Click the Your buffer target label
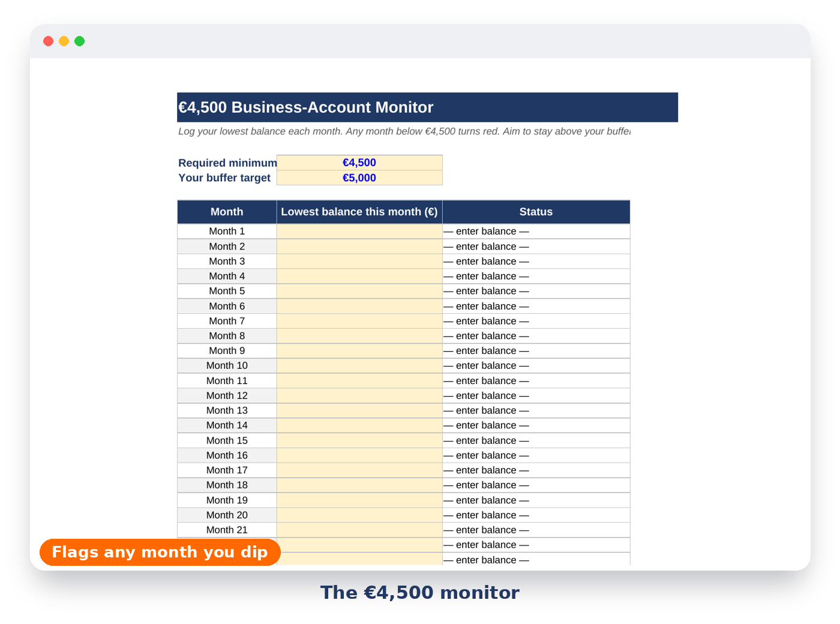 [x=224, y=178]
